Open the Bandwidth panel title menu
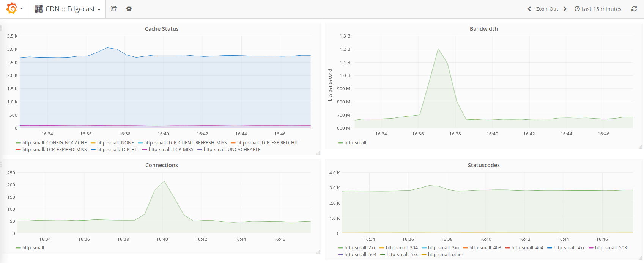644x263 pixels. [x=483, y=29]
